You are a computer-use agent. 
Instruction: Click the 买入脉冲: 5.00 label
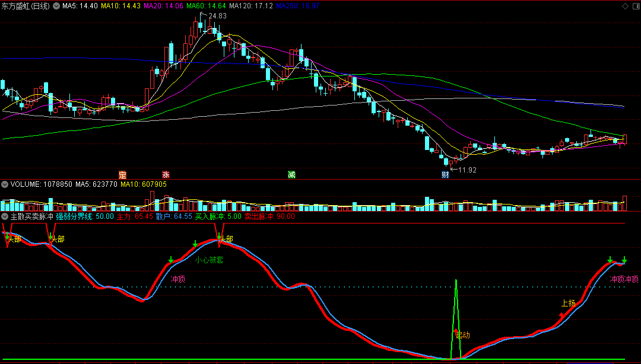click(218, 216)
